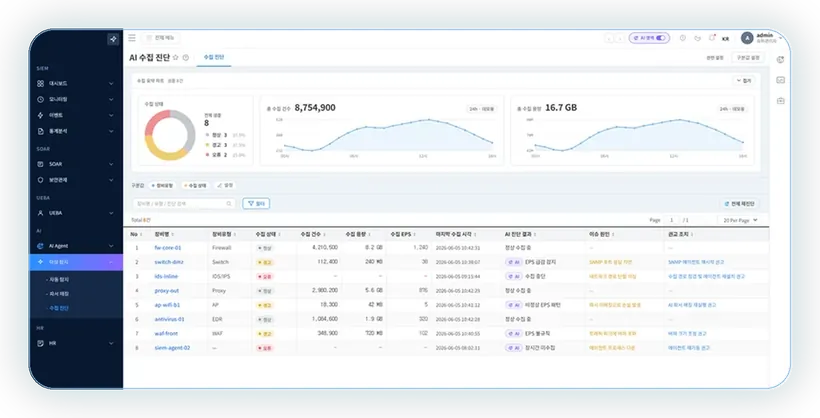The width and height of the screenshot is (820, 418).
Task: Click the star favorite icon beside the title
Action: 176,58
